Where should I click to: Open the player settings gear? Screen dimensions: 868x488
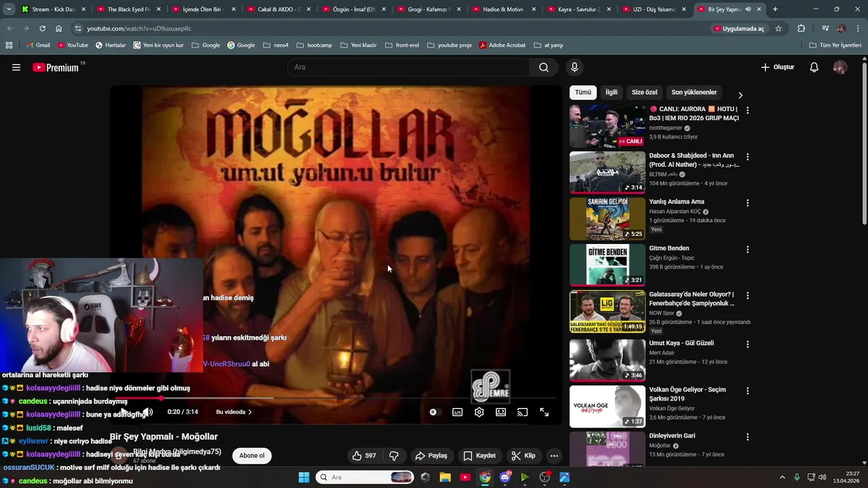(479, 412)
